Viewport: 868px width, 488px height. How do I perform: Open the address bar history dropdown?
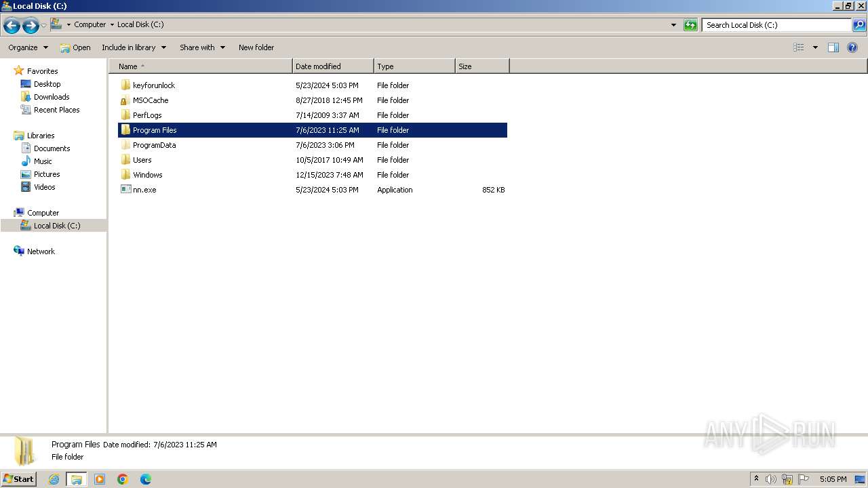point(673,25)
